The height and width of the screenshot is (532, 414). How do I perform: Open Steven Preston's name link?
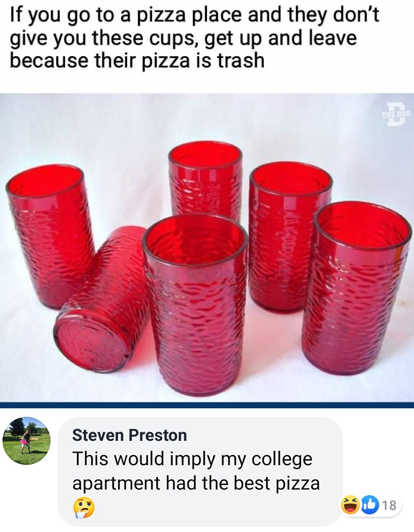[130, 436]
